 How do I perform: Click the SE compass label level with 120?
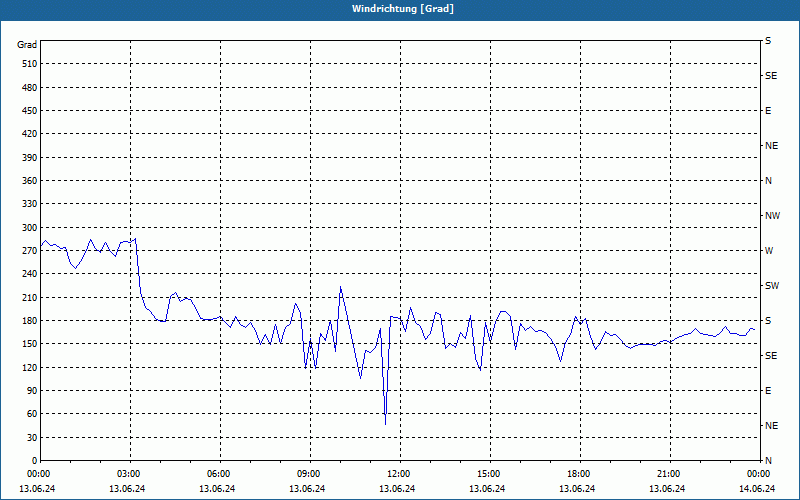pos(771,356)
